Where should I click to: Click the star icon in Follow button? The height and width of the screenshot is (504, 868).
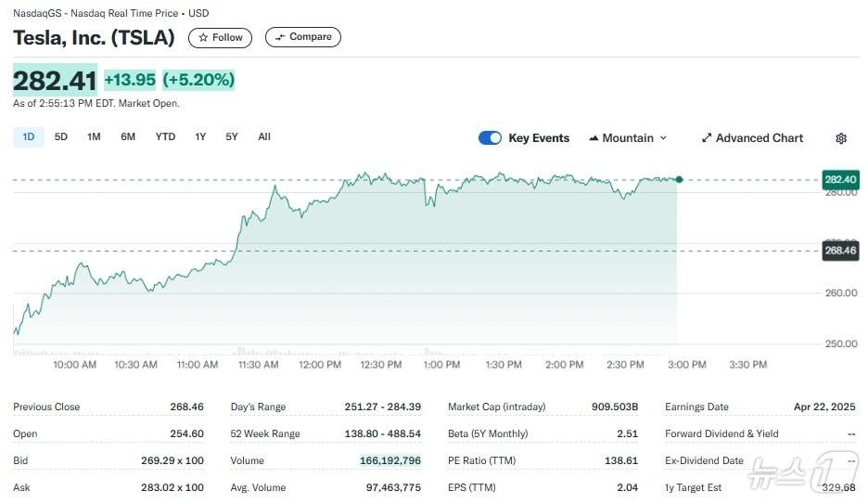(203, 38)
